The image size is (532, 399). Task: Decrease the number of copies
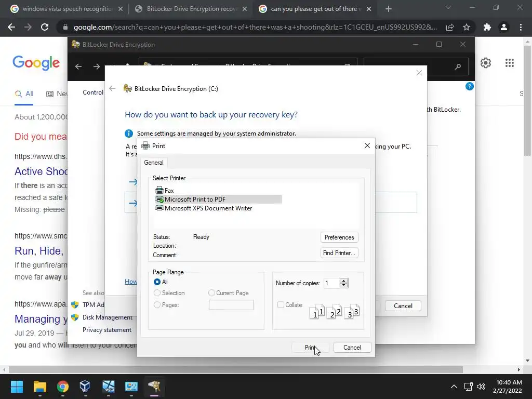point(344,285)
